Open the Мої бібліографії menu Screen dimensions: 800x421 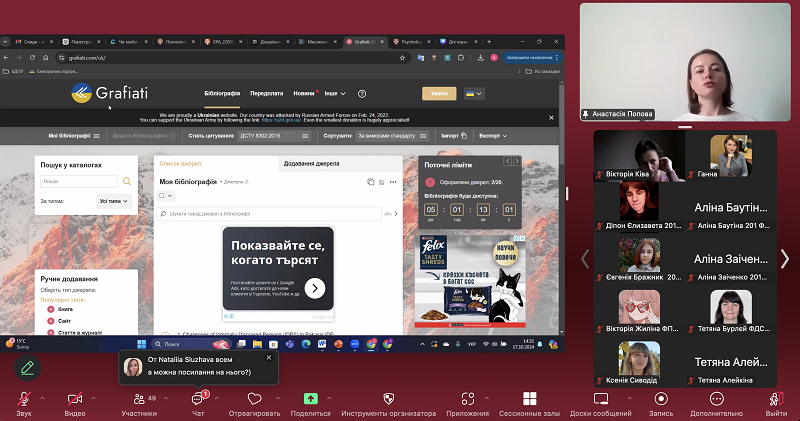click(x=73, y=136)
